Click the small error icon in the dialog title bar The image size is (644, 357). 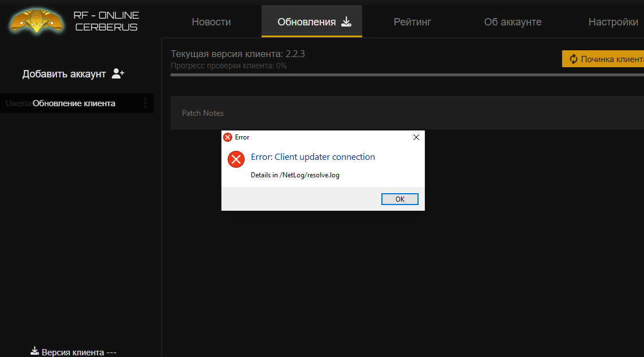[228, 137]
